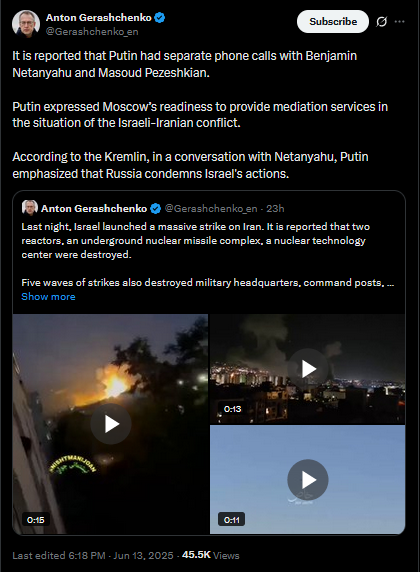
Task: Open the quoted post's 23h timestamp
Action: (275, 209)
